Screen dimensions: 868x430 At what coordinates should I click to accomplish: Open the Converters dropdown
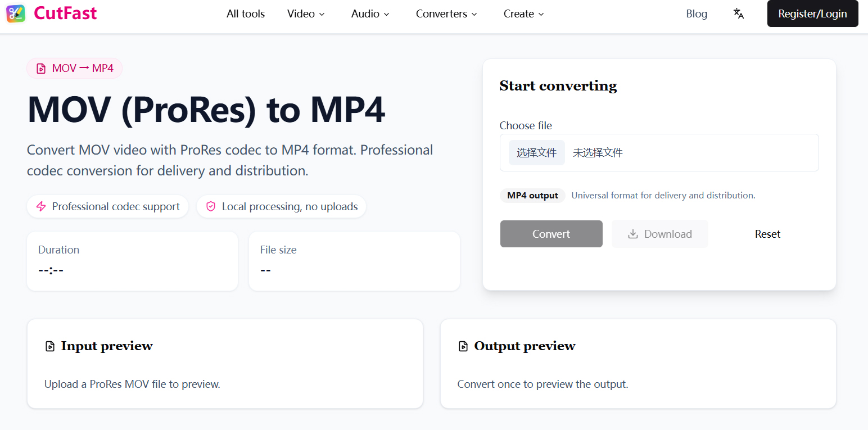446,13
